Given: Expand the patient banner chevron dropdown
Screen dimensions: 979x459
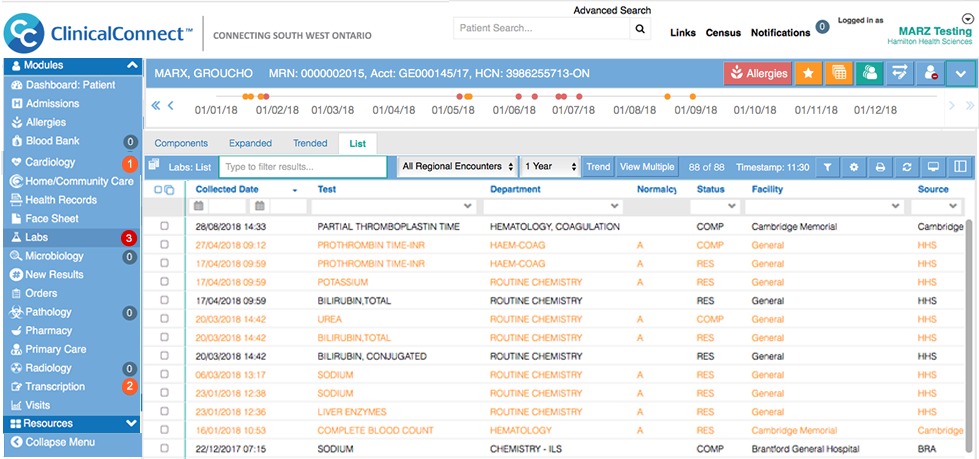Looking at the screenshot, I should 960,74.
